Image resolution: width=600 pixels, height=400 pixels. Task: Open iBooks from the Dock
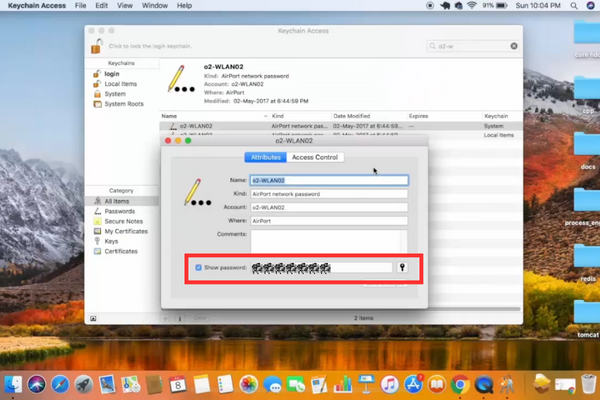pyautogui.click(x=437, y=384)
